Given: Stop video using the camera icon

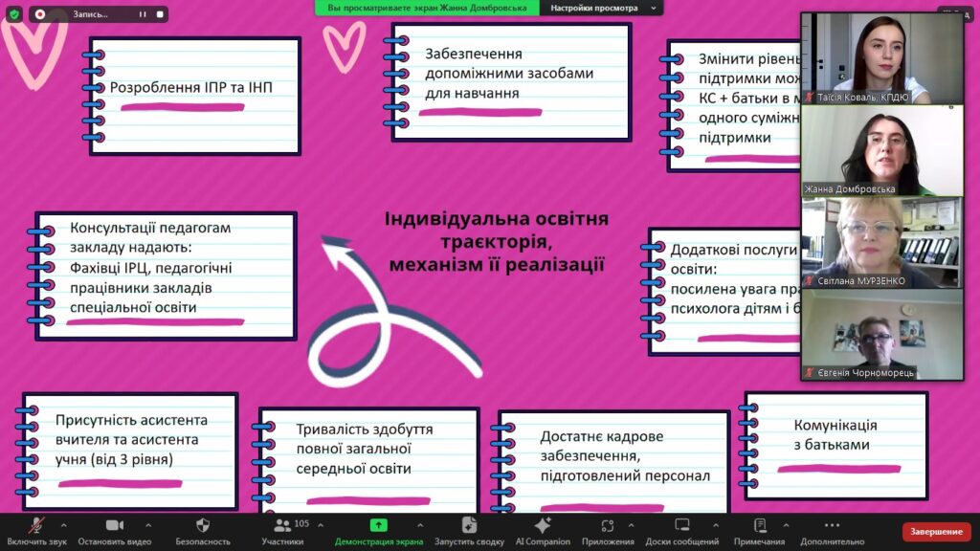Looking at the screenshot, I should coord(115,526).
